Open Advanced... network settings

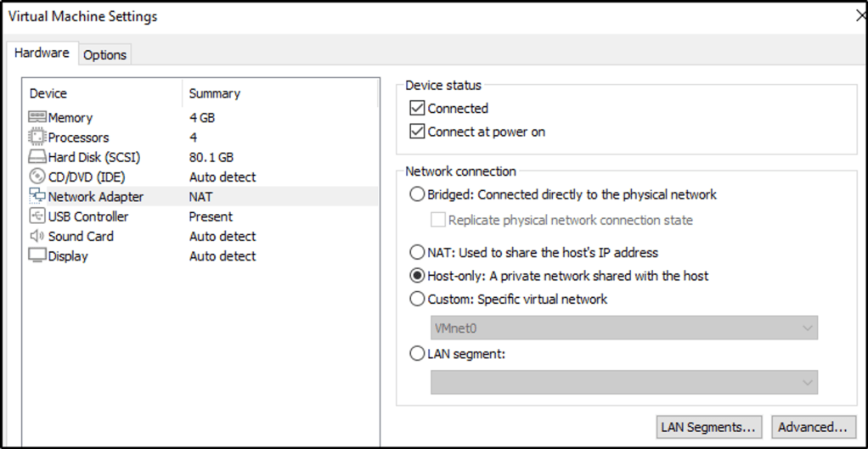(812, 427)
